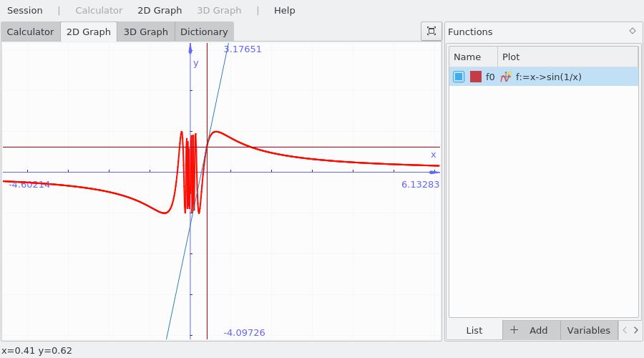Click the plot curve icon next to f0
The width and height of the screenshot is (644, 358).
click(506, 77)
